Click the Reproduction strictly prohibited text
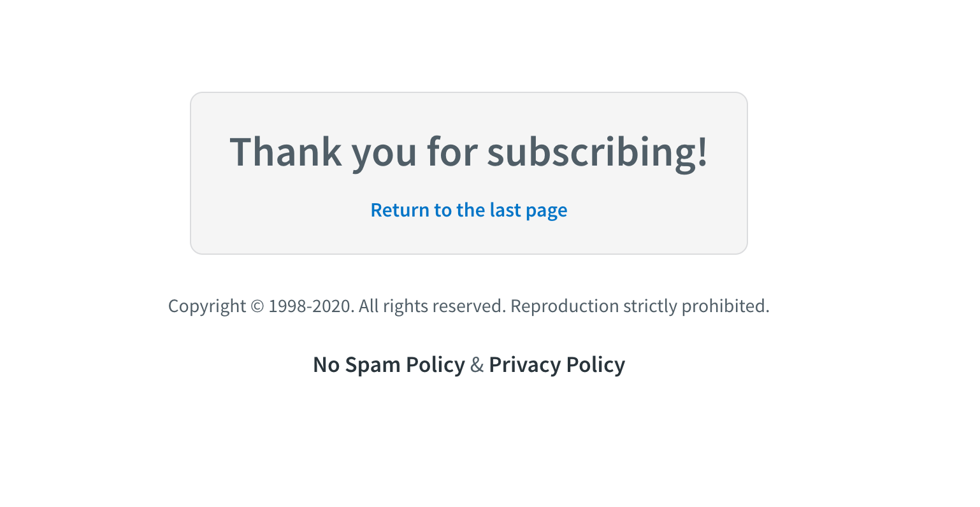980x507 pixels. (640, 306)
